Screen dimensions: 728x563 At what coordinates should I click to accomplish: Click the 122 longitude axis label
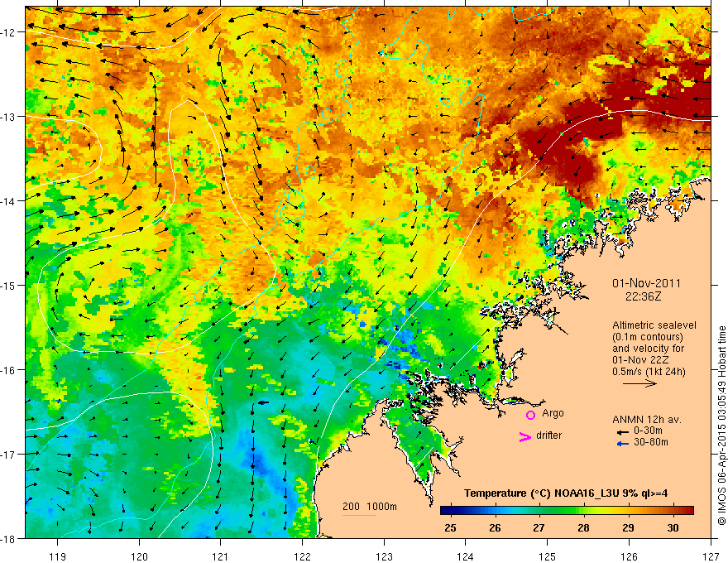(x=302, y=556)
